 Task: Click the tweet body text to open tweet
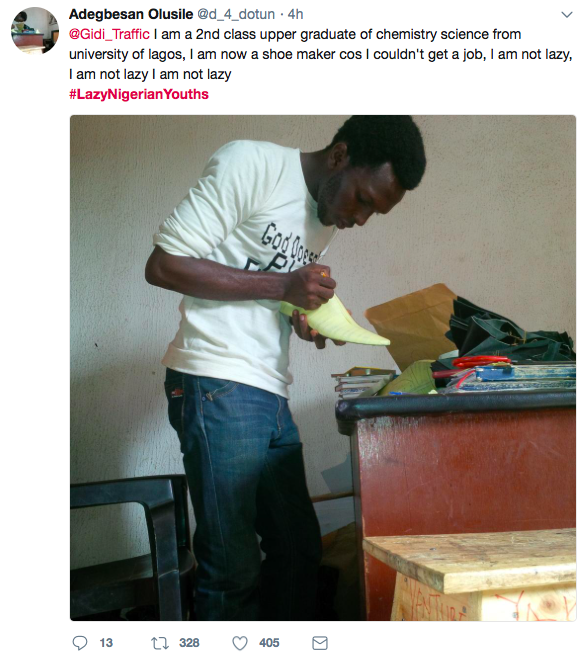pos(320,54)
